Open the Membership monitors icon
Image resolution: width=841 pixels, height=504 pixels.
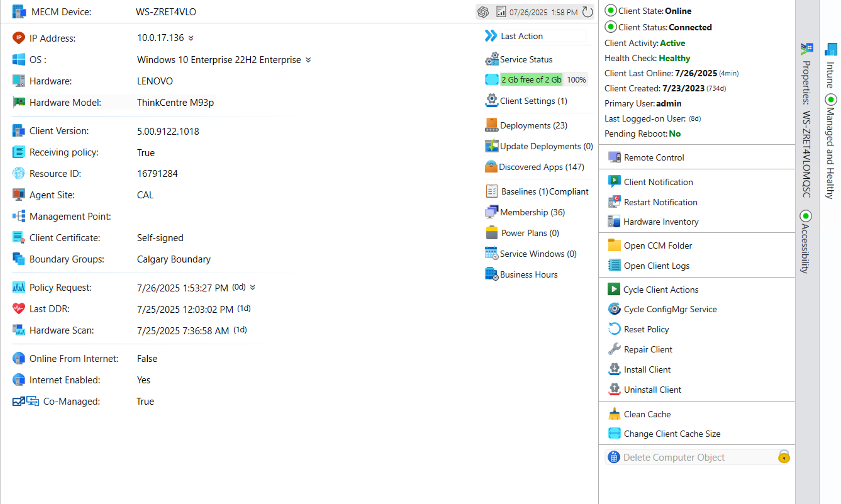[491, 212]
